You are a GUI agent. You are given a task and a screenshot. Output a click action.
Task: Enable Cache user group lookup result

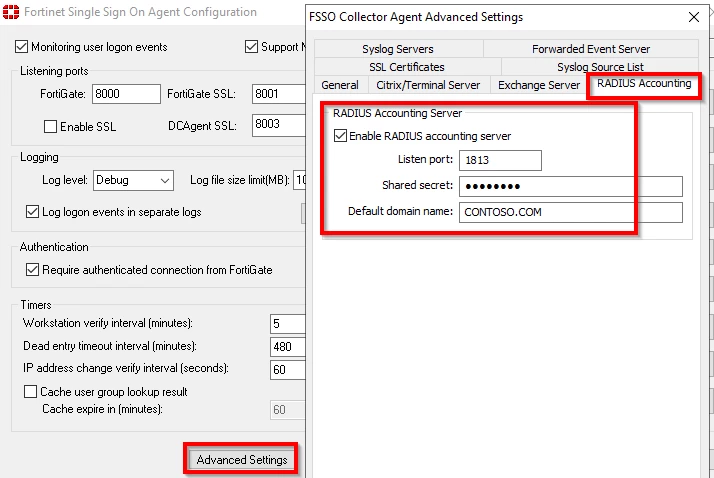30,392
